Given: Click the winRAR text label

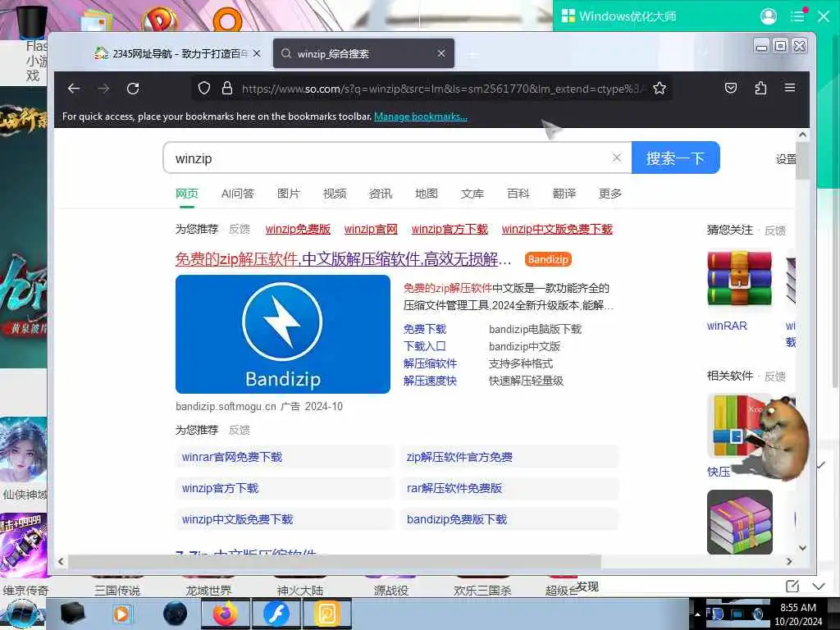Looking at the screenshot, I should point(727,326).
